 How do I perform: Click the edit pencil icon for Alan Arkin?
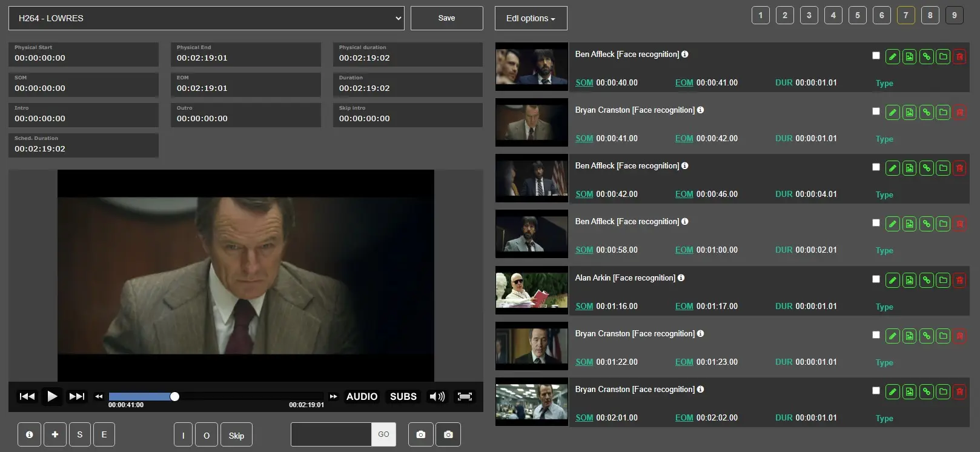[892, 280]
